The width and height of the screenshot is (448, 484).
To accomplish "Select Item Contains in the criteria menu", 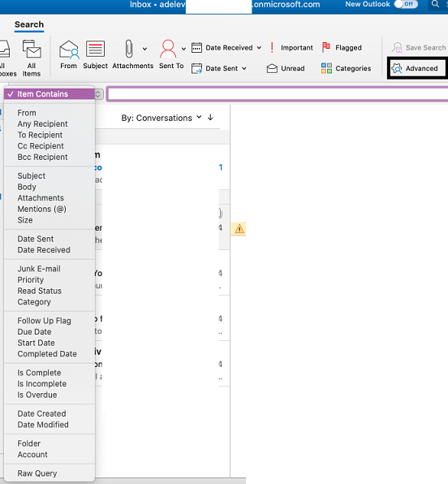I will coord(50,94).
